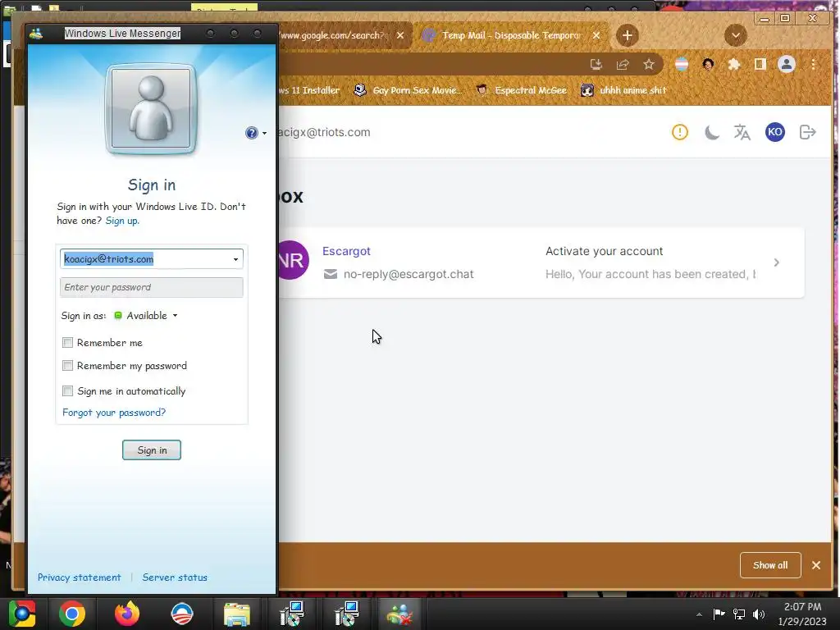
Task: Click the logout icon on Temp Mail
Action: coord(807,132)
